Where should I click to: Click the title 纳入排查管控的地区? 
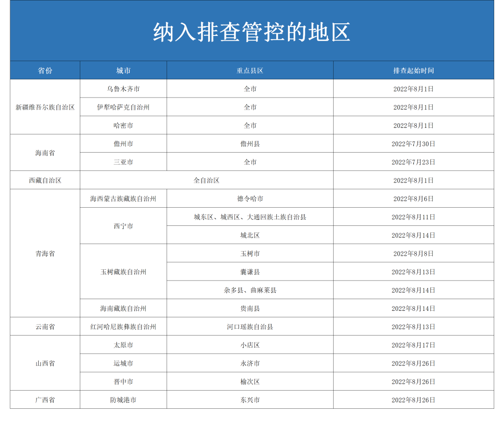click(252, 32)
